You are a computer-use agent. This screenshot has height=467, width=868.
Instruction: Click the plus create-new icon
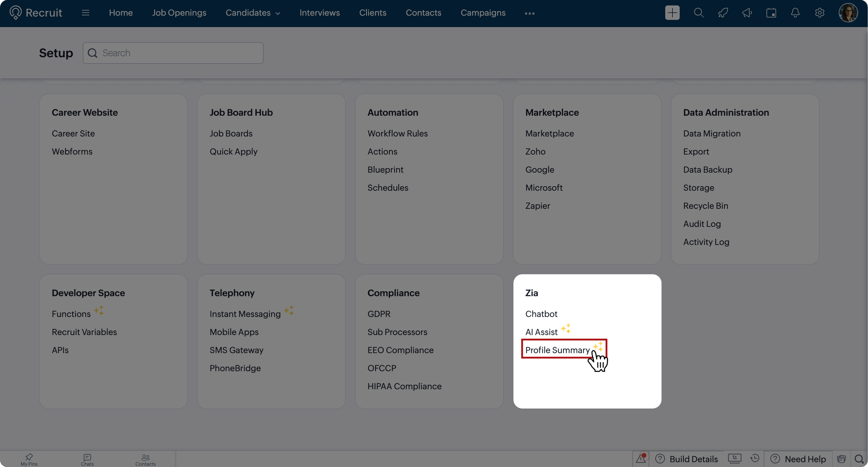[x=672, y=13]
